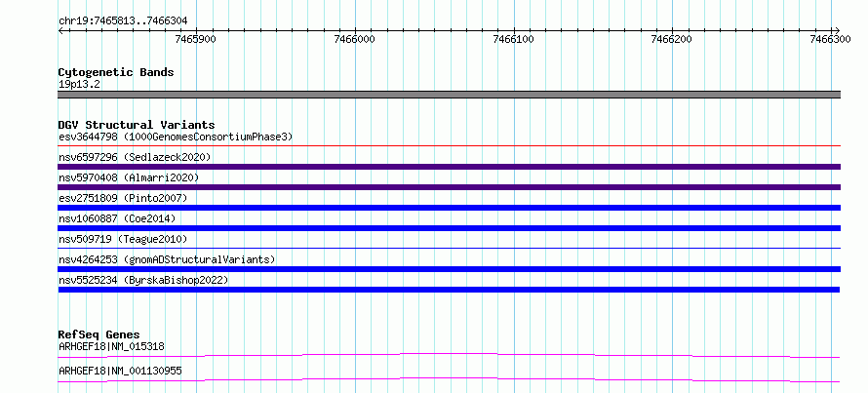Viewport: 868px width, 393px height.
Task: Click the thin blue line under nsv509719
Action: click(450, 249)
